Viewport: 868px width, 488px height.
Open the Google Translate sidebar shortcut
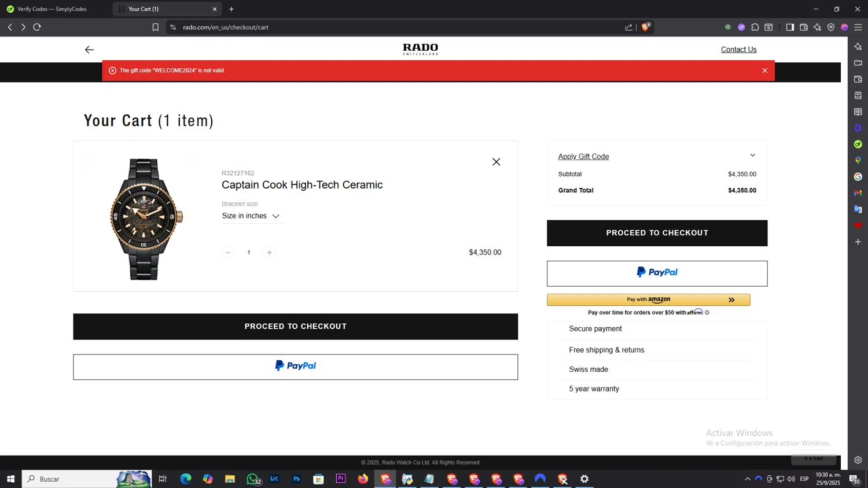[x=858, y=209]
